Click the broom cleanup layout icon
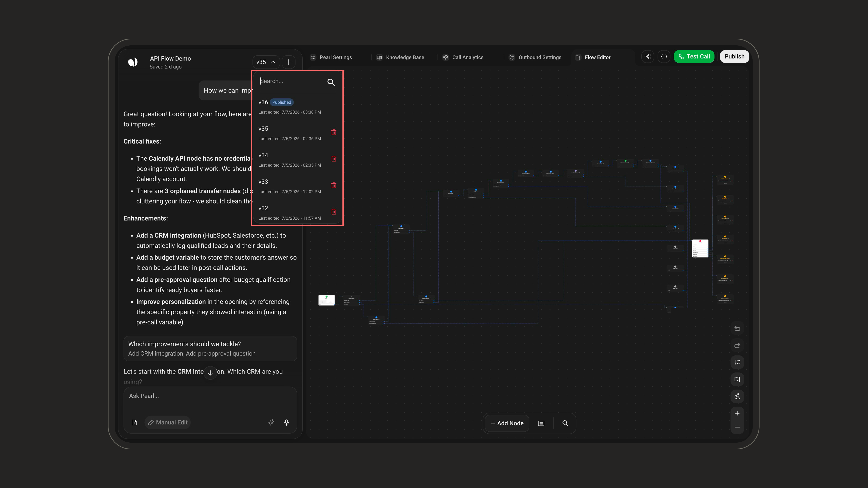The height and width of the screenshot is (488, 868). point(737,396)
